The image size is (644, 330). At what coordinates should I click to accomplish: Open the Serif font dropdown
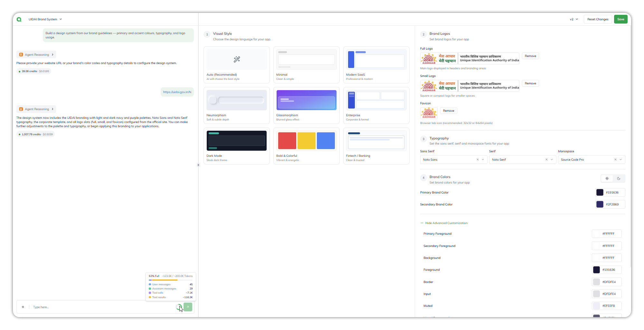coord(523,160)
